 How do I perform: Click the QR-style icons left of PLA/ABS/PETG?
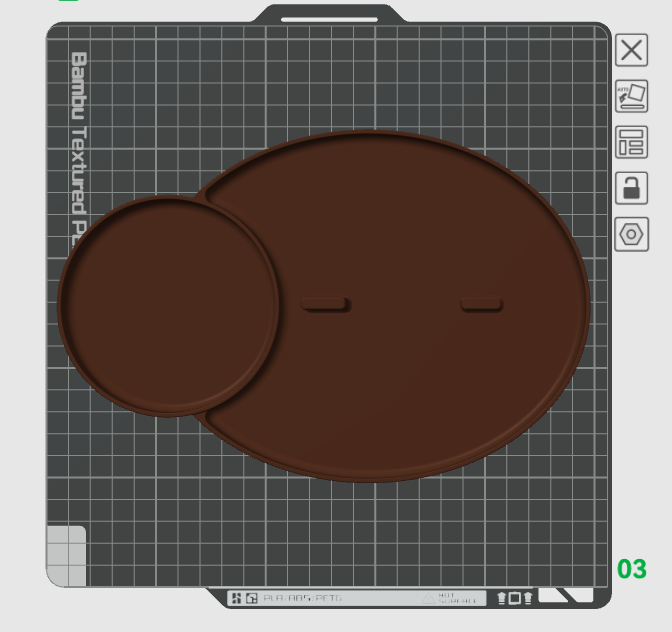pyautogui.click(x=245, y=598)
